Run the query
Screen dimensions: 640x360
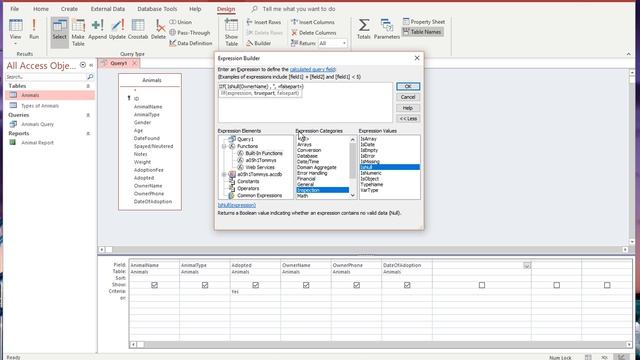coord(34,29)
